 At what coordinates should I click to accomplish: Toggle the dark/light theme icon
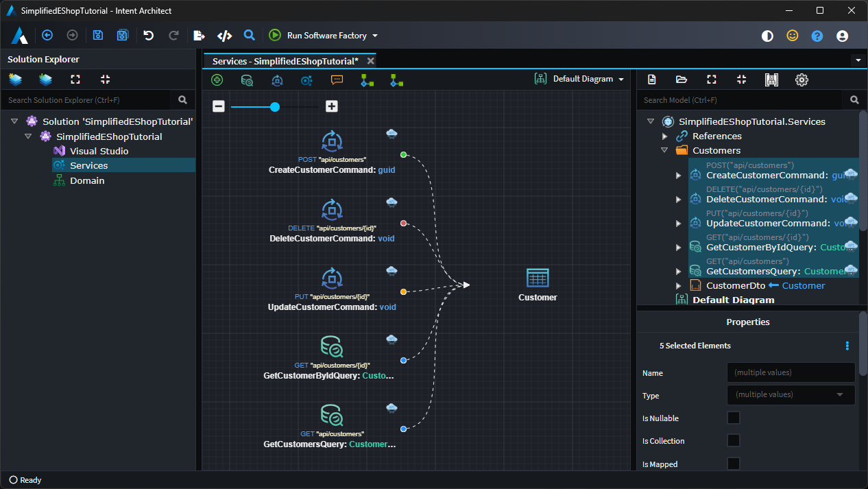click(x=767, y=36)
